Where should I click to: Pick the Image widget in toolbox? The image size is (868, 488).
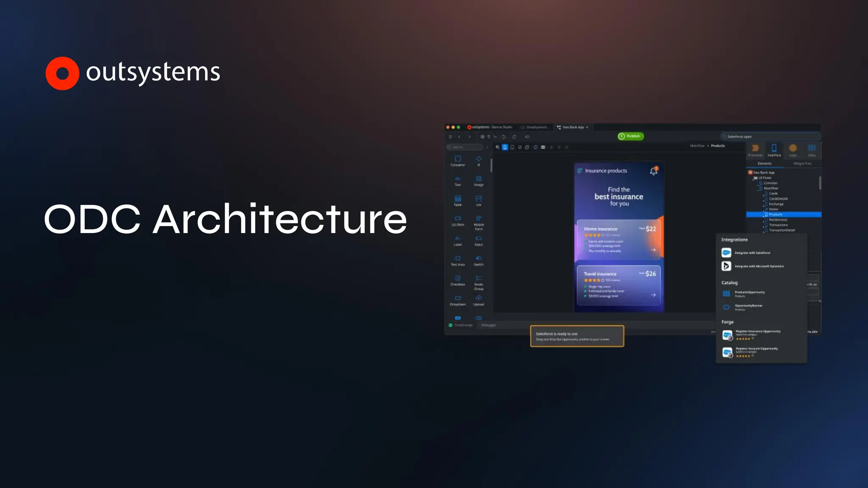[479, 179]
